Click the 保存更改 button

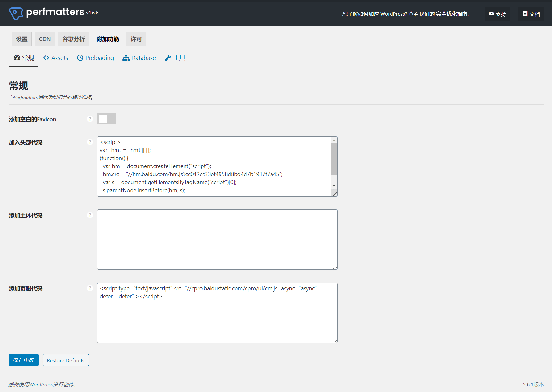click(24, 360)
